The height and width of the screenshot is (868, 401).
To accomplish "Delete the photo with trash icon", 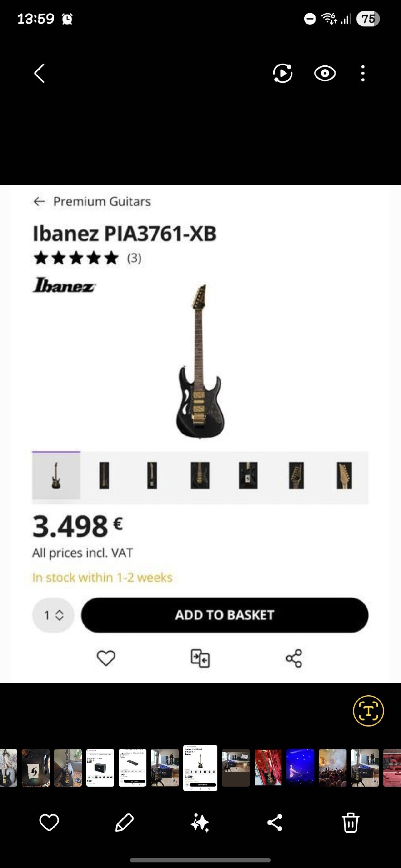I will (x=350, y=822).
